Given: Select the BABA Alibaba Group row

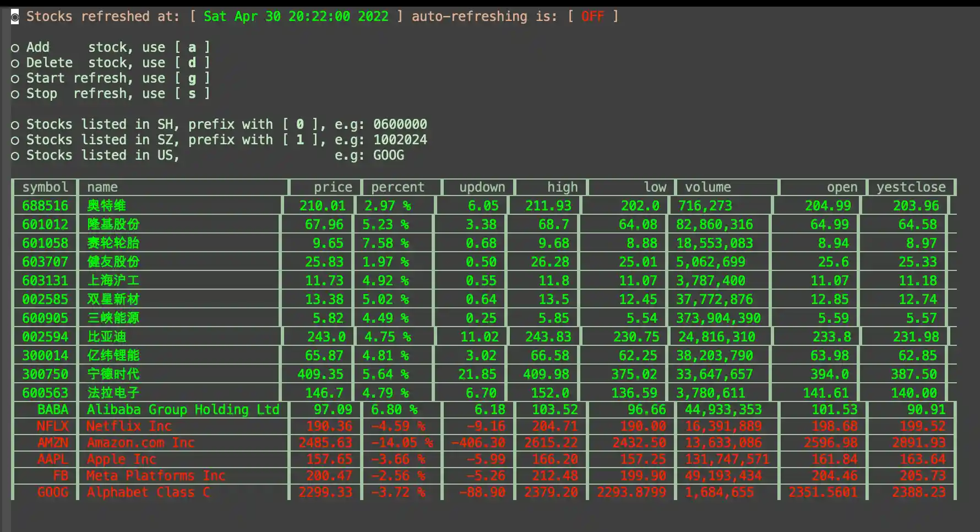Looking at the screenshot, I should pos(182,410).
